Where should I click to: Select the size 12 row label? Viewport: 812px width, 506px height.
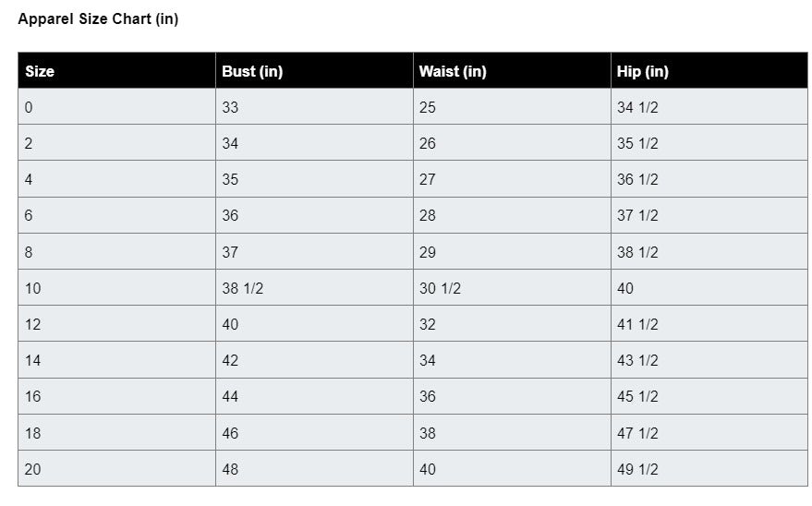[x=32, y=324]
